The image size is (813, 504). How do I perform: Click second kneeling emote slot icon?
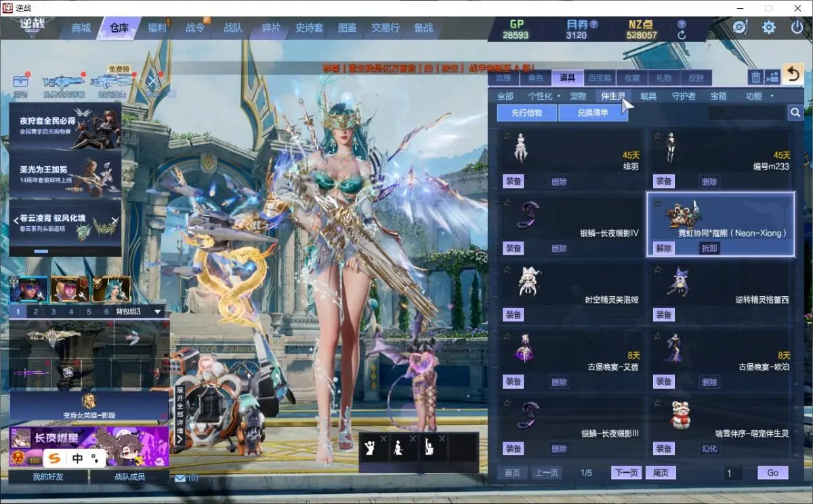pyautogui.click(x=398, y=446)
